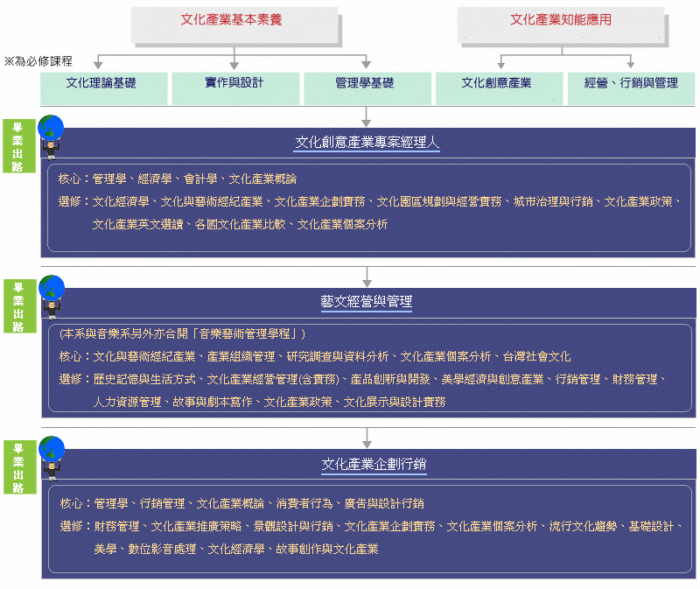
Task: Click 台灣社會文化 core course text
Action: (536, 356)
